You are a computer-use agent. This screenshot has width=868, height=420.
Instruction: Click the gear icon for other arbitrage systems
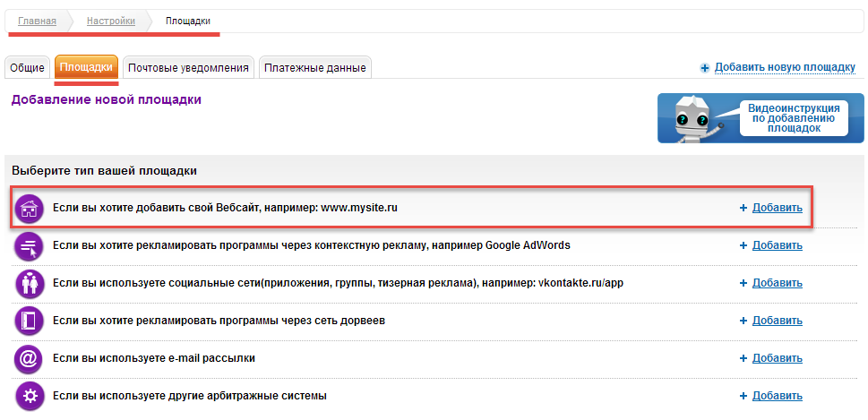pyautogui.click(x=30, y=396)
